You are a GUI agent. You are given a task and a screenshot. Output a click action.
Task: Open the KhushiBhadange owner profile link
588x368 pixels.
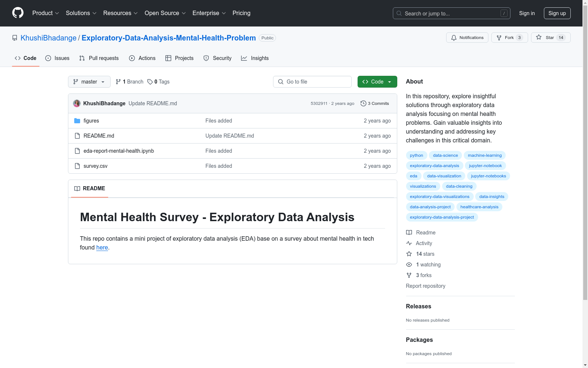point(49,38)
